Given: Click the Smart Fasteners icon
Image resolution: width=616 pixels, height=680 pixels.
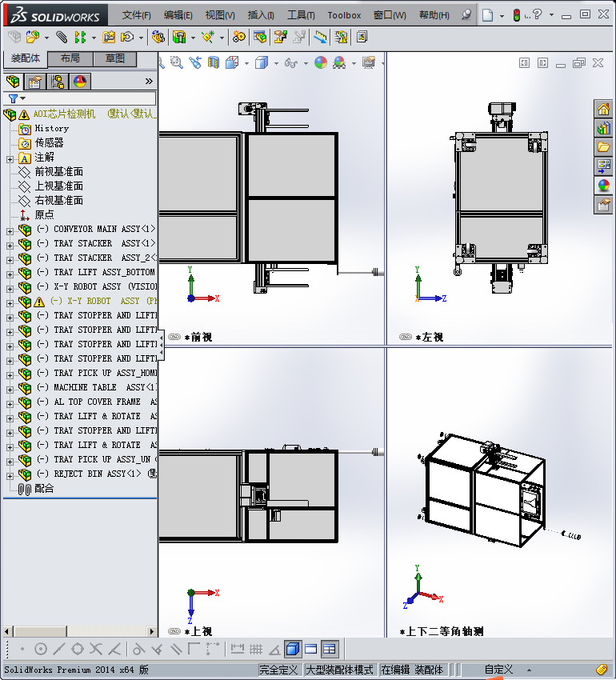Looking at the screenshot, I should click(109, 38).
